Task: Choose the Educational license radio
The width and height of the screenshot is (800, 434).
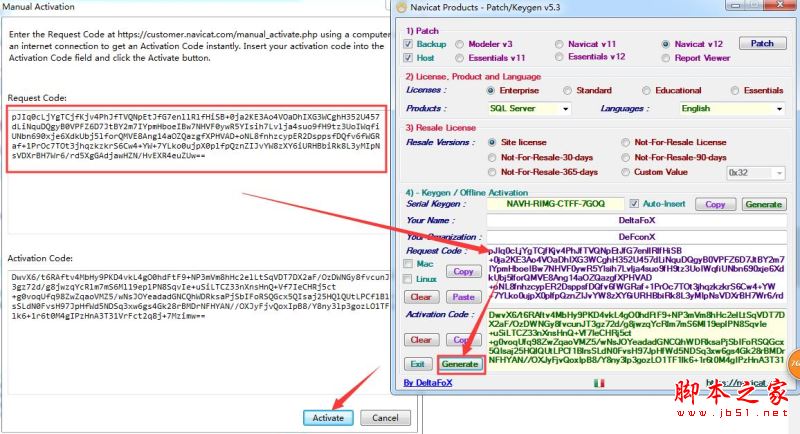Action: (x=646, y=90)
